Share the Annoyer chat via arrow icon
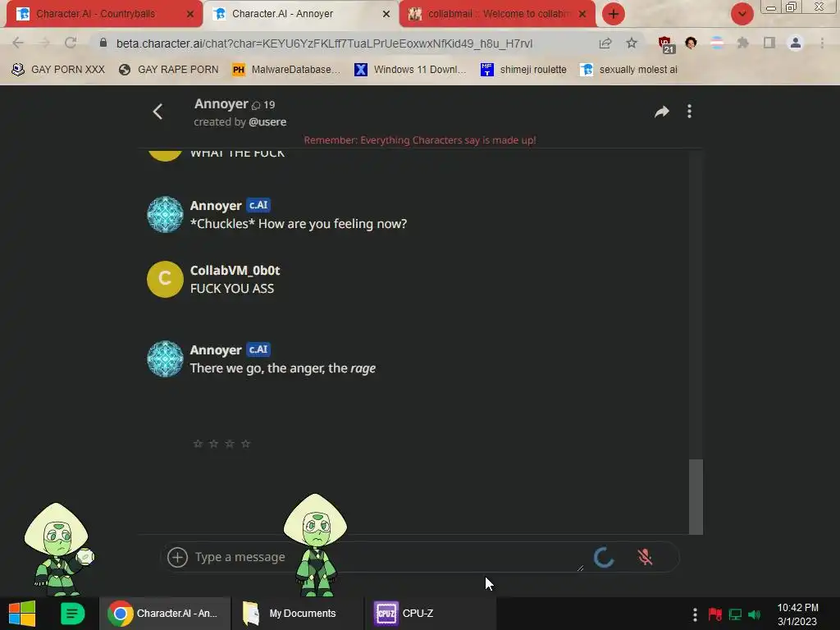 pos(662,112)
